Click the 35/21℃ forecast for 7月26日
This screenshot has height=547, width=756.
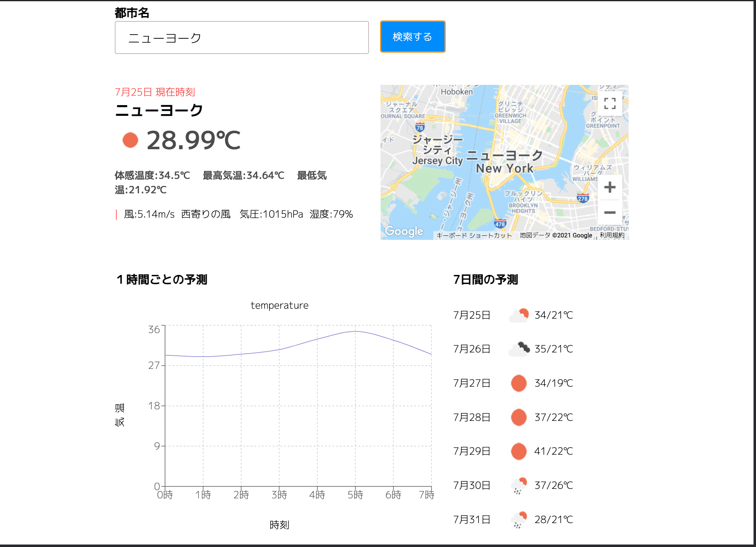point(554,349)
